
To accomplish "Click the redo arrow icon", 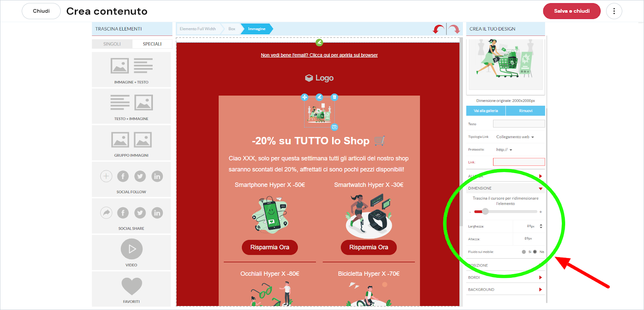I will click(x=454, y=29).
